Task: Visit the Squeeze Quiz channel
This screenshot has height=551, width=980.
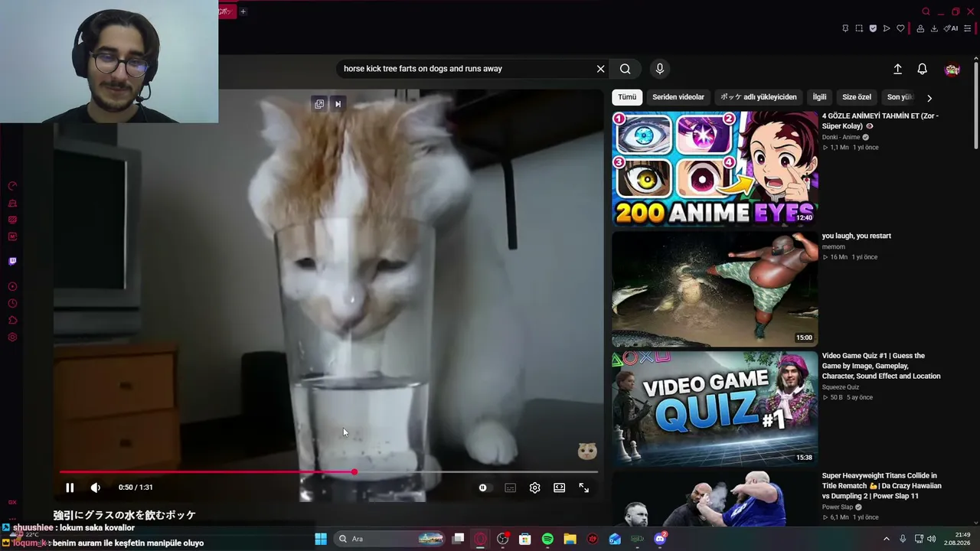Action: point(841,387)
